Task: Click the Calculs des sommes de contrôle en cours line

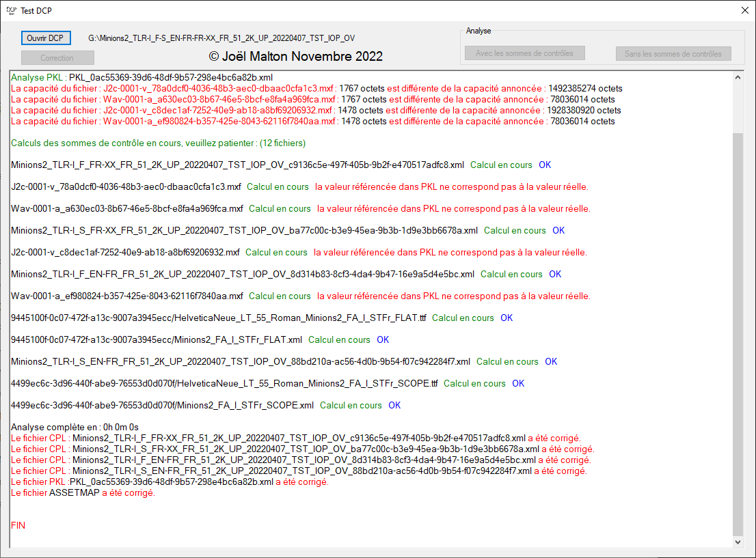Action: tap(158, 143)
